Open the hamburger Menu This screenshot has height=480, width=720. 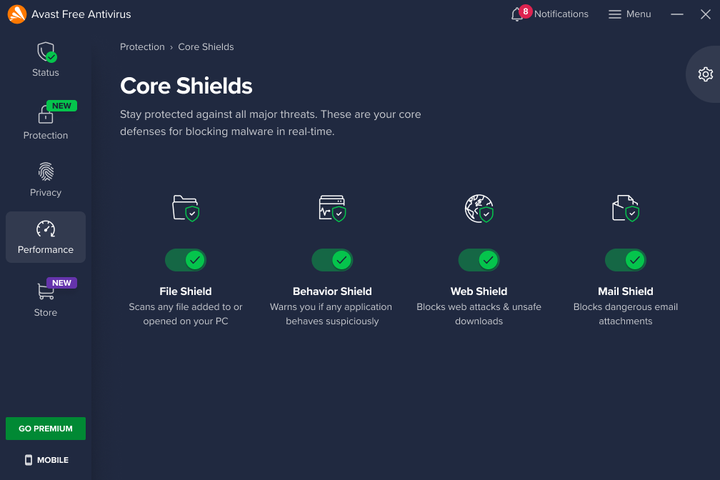tap(628, 15)
